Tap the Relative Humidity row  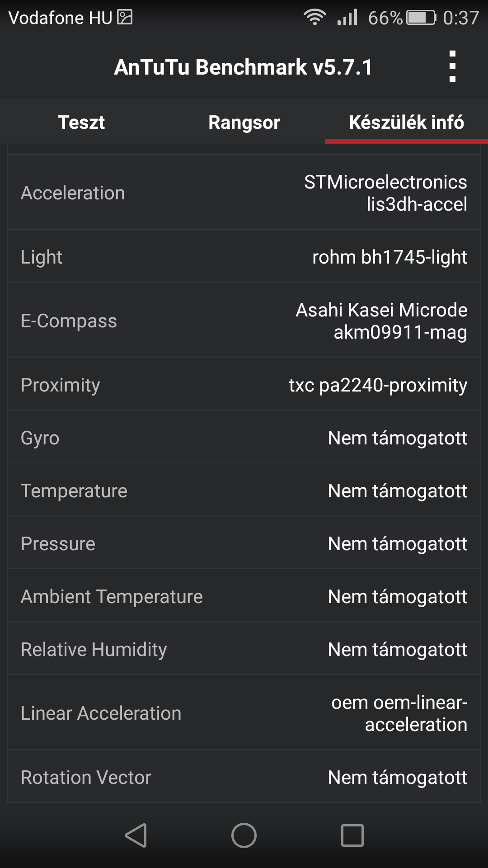tap(244, 649)
